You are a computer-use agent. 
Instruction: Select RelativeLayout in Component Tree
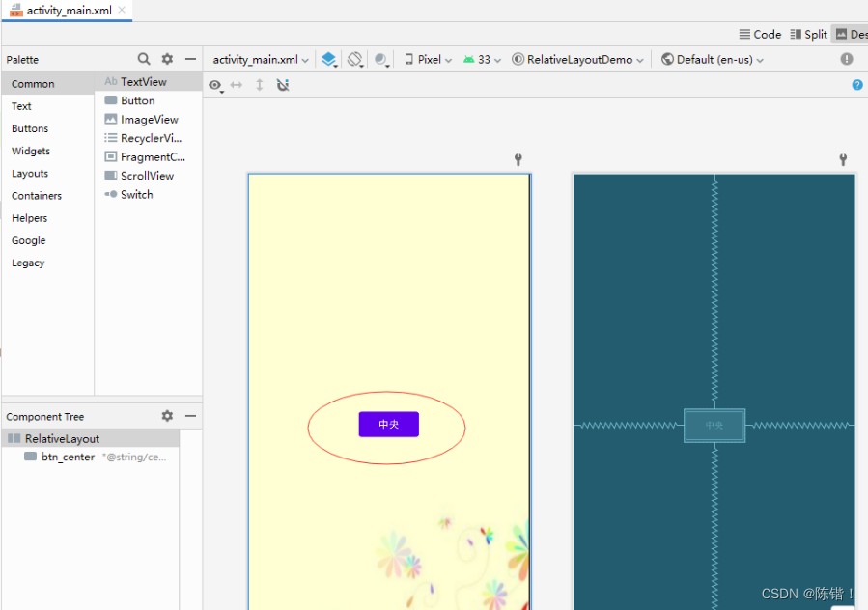coord(91,438)
